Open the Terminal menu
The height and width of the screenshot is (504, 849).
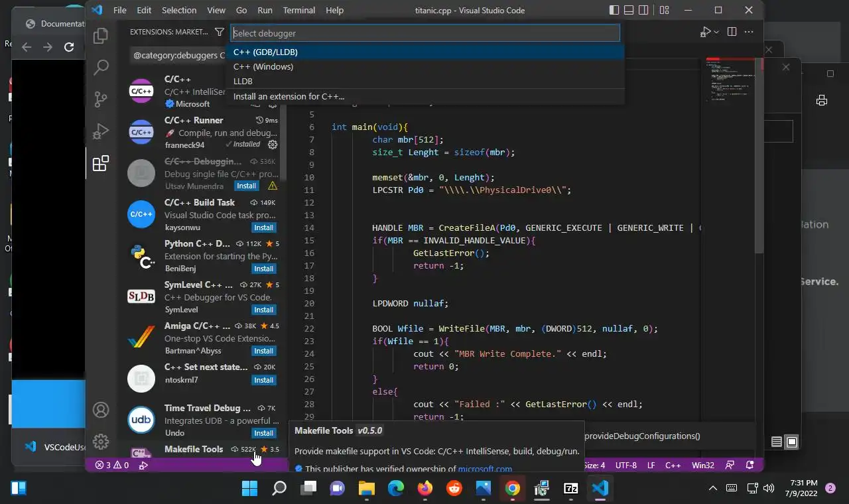(x=299, y=10)
